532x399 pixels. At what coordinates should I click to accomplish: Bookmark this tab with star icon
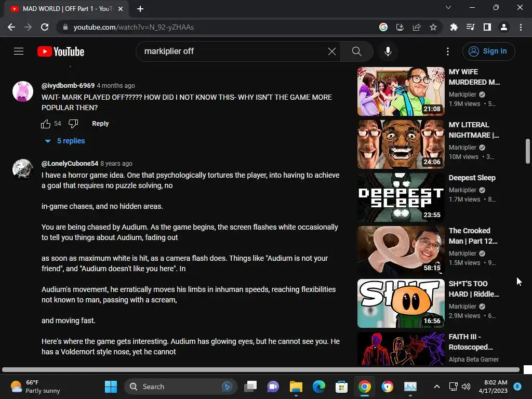pyautogui.click(x=433, y=27)
